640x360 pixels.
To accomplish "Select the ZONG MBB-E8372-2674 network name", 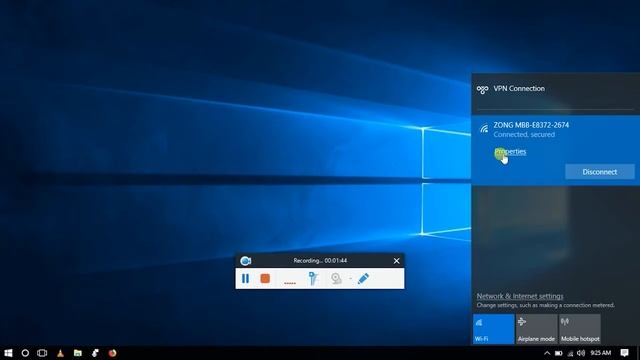I will pyautogui.click(x=531, y=125).
